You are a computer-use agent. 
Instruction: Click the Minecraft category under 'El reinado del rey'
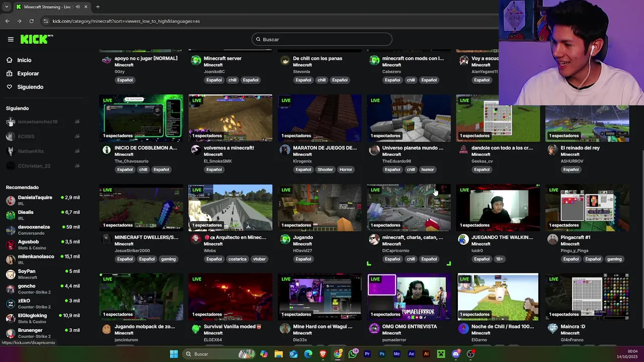coord(570,154)
